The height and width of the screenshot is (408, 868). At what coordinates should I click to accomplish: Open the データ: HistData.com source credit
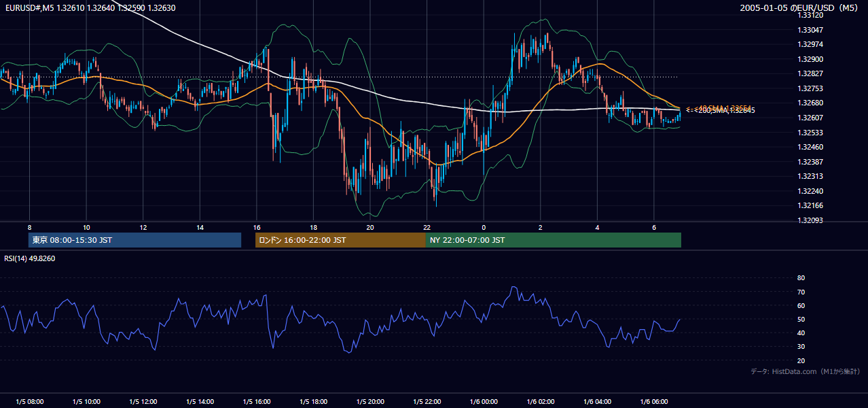(806, 371)
